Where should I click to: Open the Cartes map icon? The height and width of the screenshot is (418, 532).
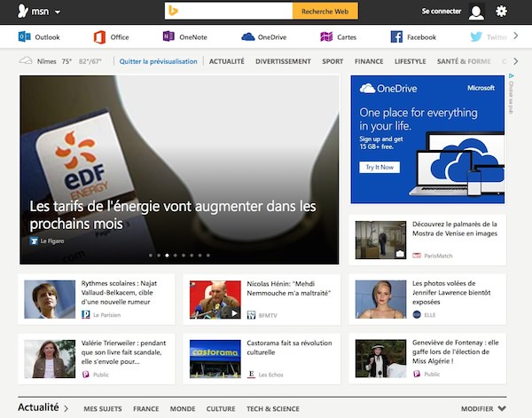(x=326, y=36)
